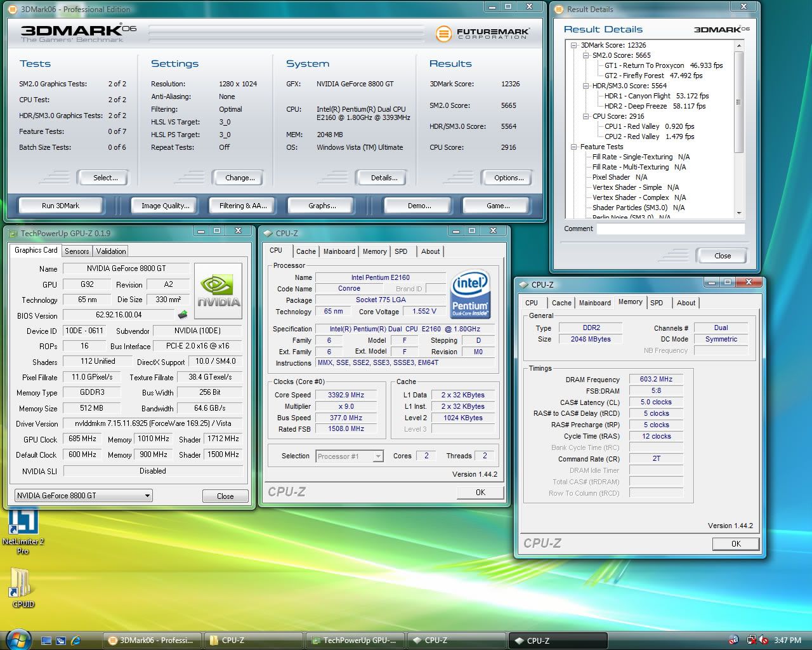The height and width of the screenshot is (650, 812).
Task: Open the NetLimiter 2 Pro desktop icon
Action: click(23, 523)
